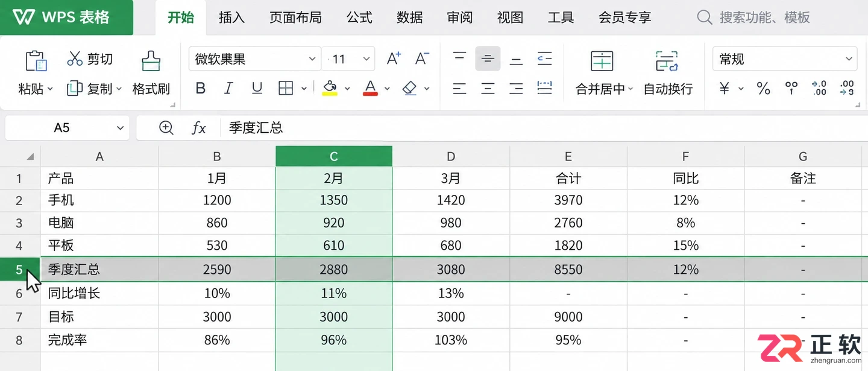Toggle bold formatting
Image resolution: width=868 pixels, height=371 pixels.
(x=201, y=89)
